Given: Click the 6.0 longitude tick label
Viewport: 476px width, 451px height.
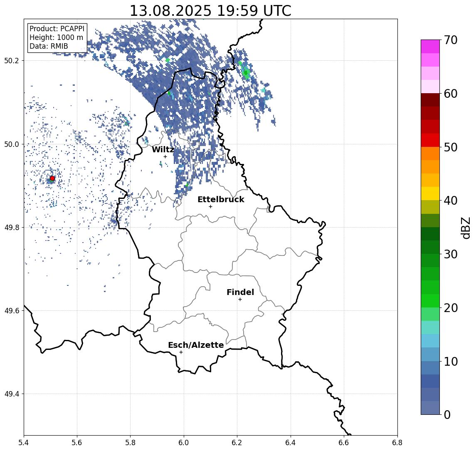Looking at the screenshot, I should 184,443.
